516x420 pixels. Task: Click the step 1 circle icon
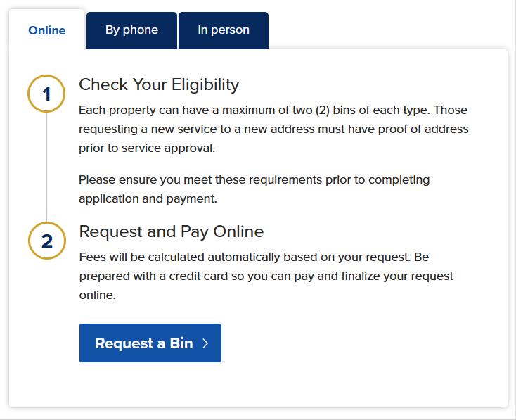pyautogui.click(x=46, y=94)
